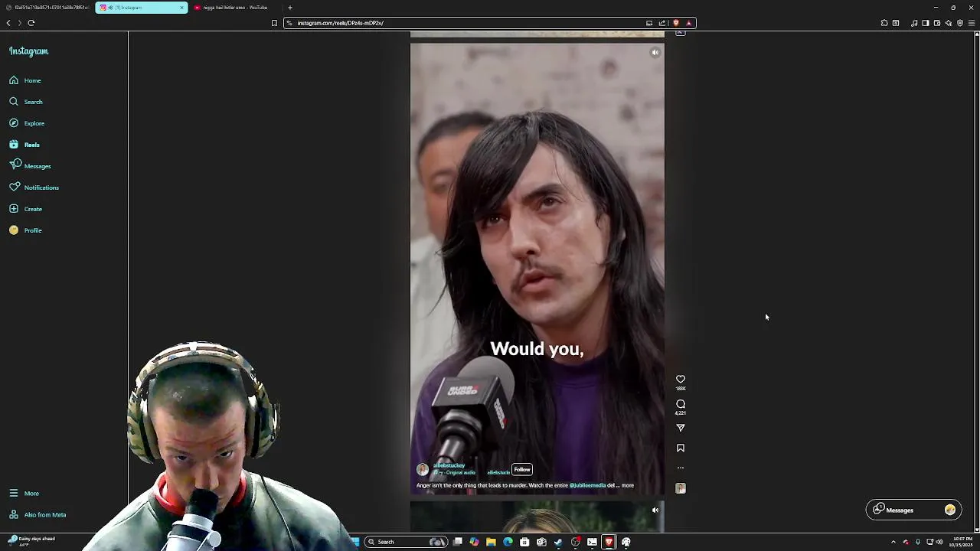This screenshot has width=980, height=551.
Task: Go forward in browser history
Action: click(x=20, y=23)
